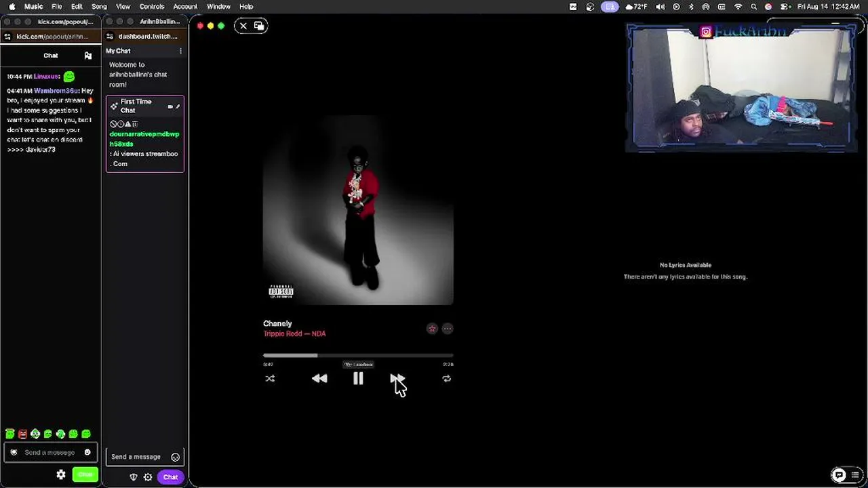The height and width of the screenshot is (488, 868).
Task: Toggle the lyrics speech bubble button
Action: [x=839, y=474]
